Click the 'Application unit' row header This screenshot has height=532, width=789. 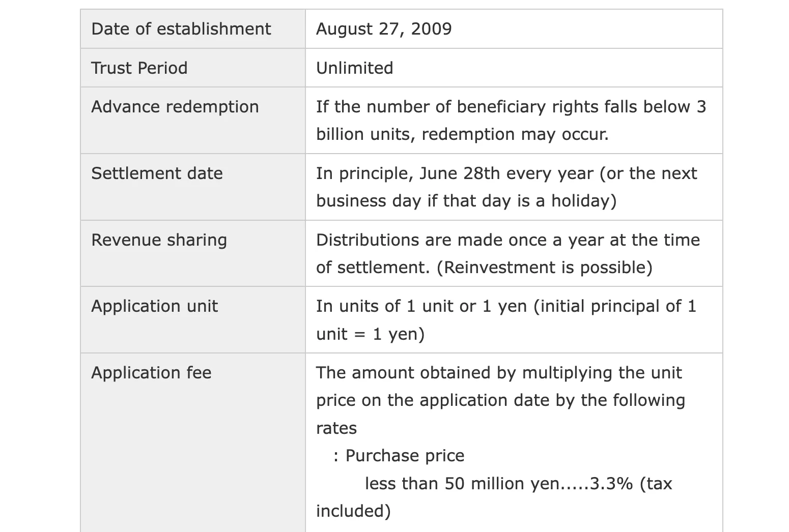[192, 320]
